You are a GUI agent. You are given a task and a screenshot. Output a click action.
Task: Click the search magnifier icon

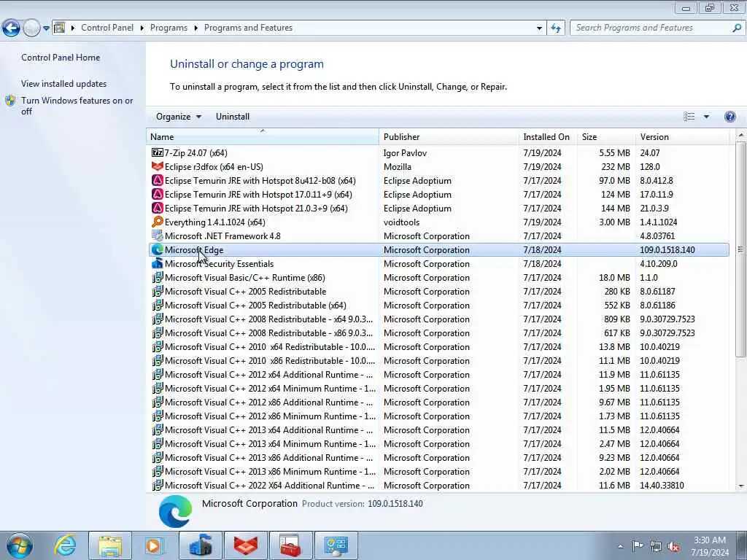click(737, 28)
